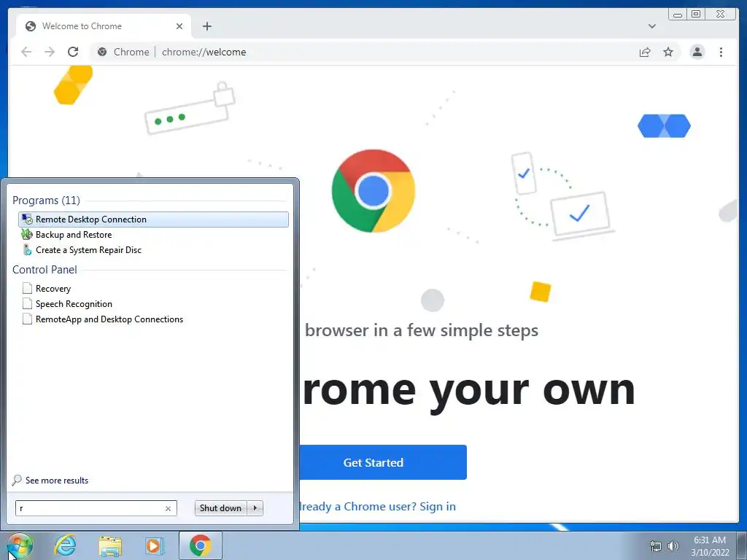Open Windows Media Player from taskbar
Image resolution: width=747 pixels, height=560 pixels.
[x=154, y=545]
